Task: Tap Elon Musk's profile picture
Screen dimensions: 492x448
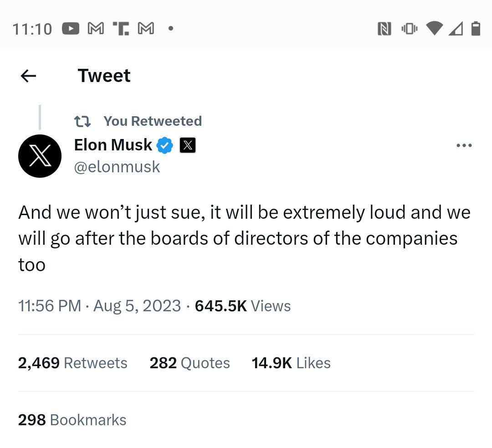Action: click(40, 156)
